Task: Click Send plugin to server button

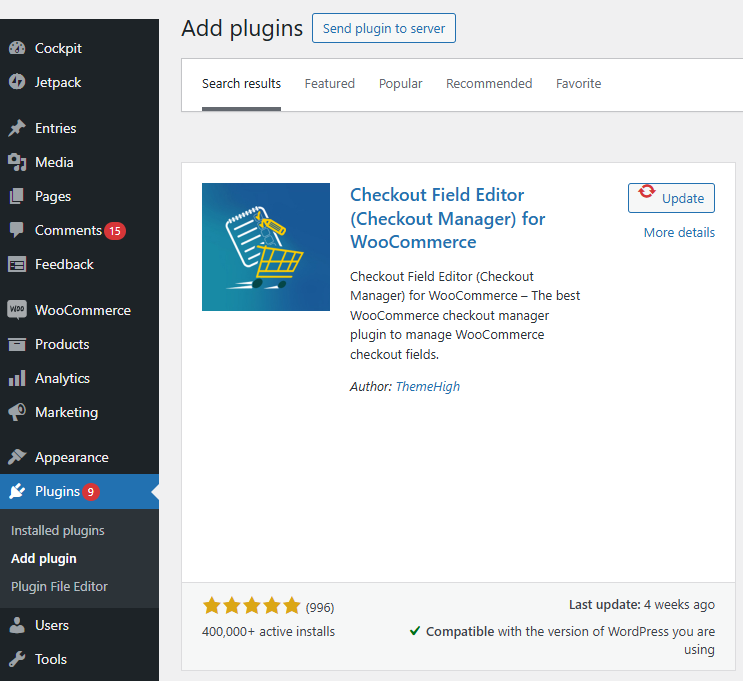Action: (x=384, y=28)
